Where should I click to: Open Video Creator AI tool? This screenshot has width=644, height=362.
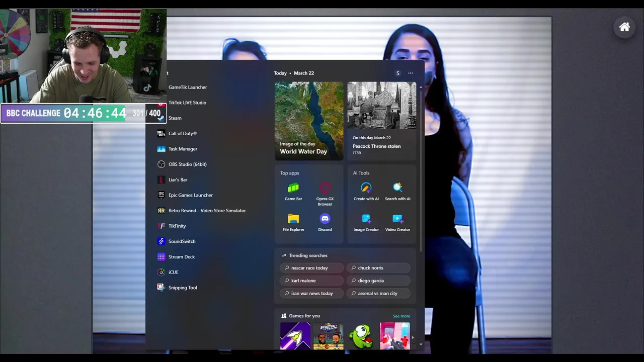click(397, 223)
